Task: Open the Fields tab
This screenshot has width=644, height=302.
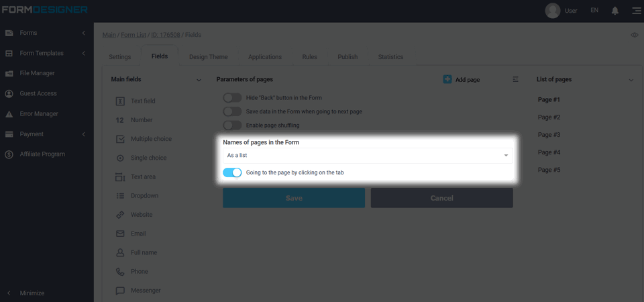Action: click(x=160, y=56)
